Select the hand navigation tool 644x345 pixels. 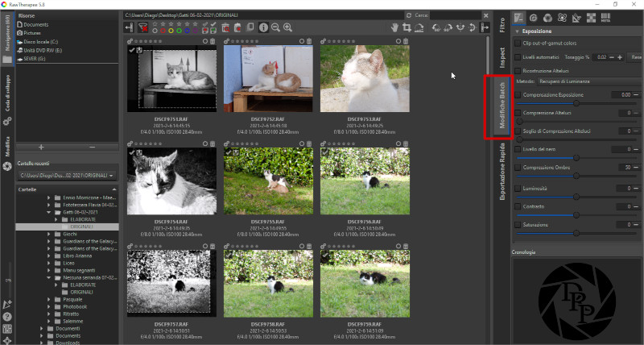point(394,27)
